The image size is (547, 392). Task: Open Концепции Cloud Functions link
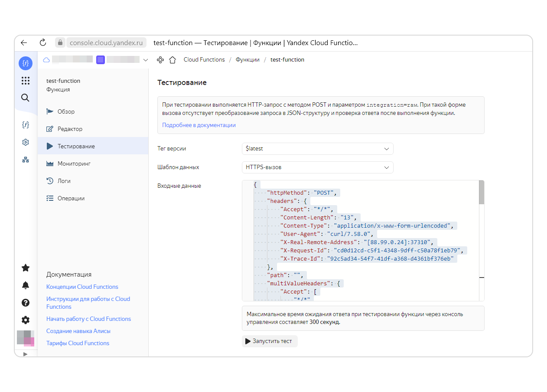82,287
